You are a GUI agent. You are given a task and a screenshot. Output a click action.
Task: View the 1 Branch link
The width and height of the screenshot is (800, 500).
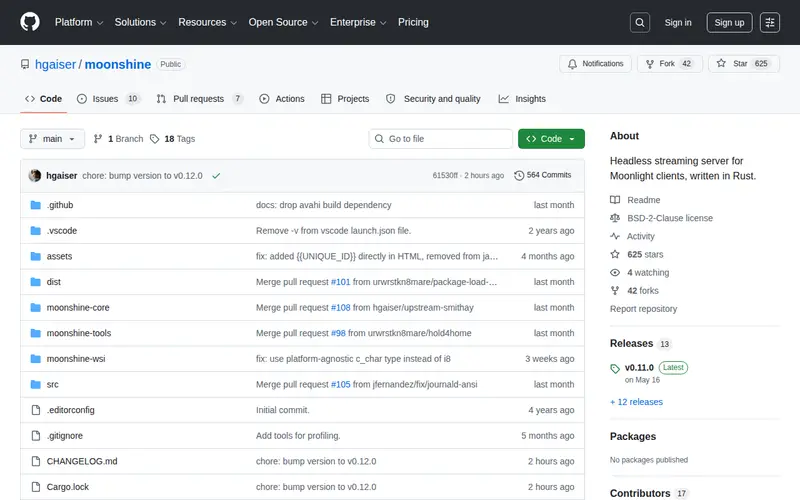point(118,139)
